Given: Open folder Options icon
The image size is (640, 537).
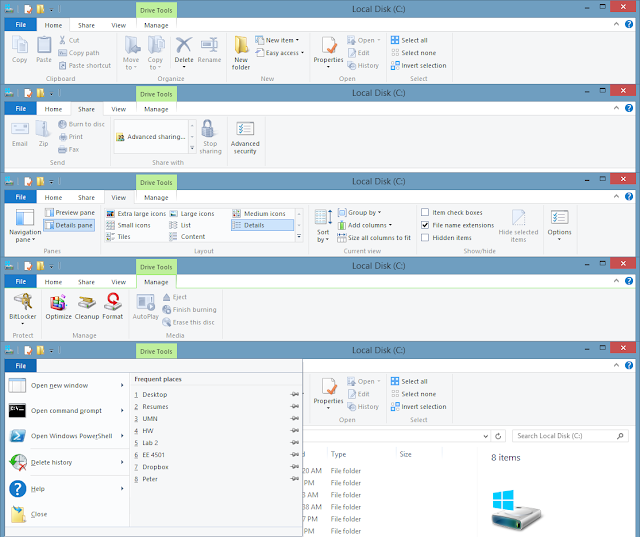Looking at the screenshot, I should [x=560, y=217].
